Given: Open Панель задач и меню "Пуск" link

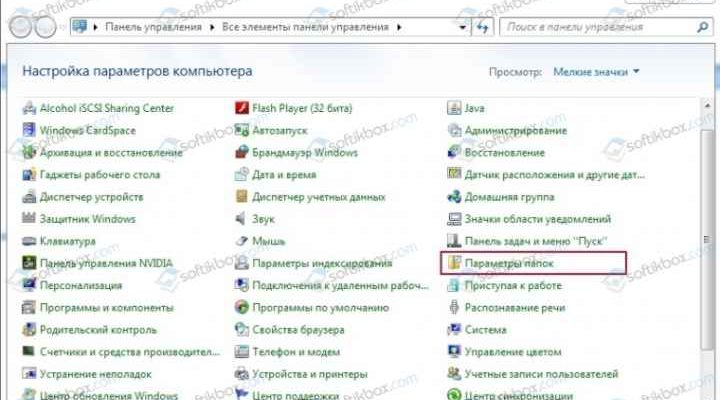Looking at the screenshot, I should 536,242.
